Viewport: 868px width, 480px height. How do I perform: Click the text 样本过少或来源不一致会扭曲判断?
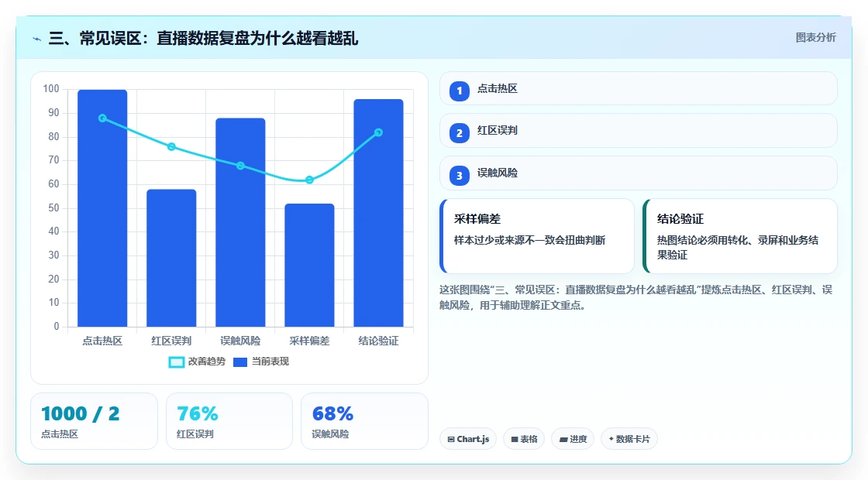coord(530,240)
